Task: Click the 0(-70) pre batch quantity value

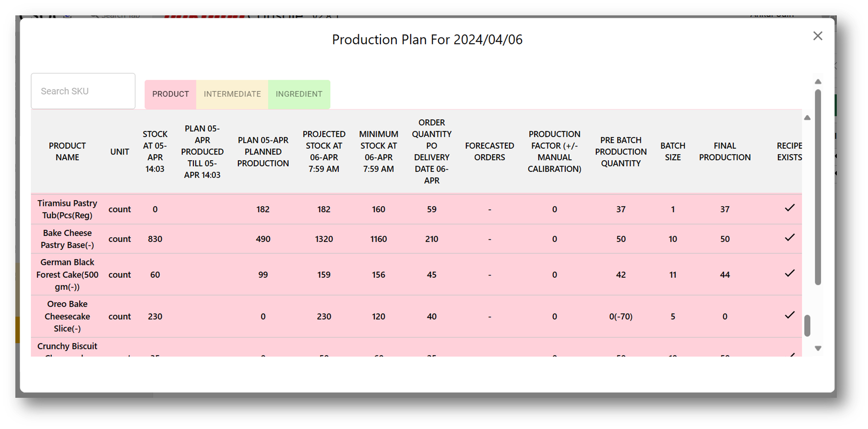Action: [620, 317]
